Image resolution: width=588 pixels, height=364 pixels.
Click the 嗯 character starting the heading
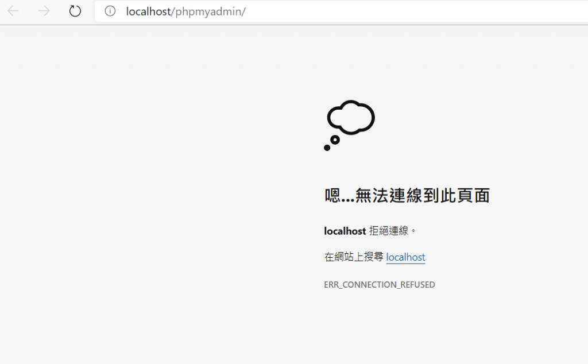[332, 196]
